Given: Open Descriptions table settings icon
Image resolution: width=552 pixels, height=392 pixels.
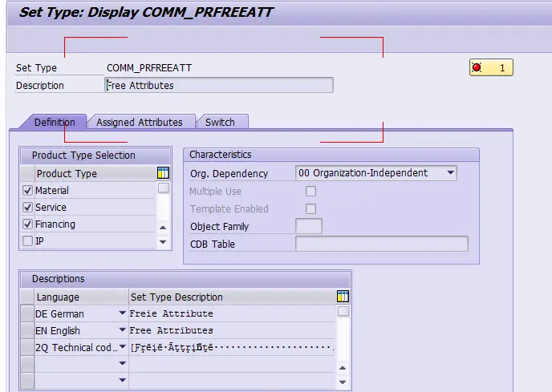Looking at the screenshot, I should 343,297.
